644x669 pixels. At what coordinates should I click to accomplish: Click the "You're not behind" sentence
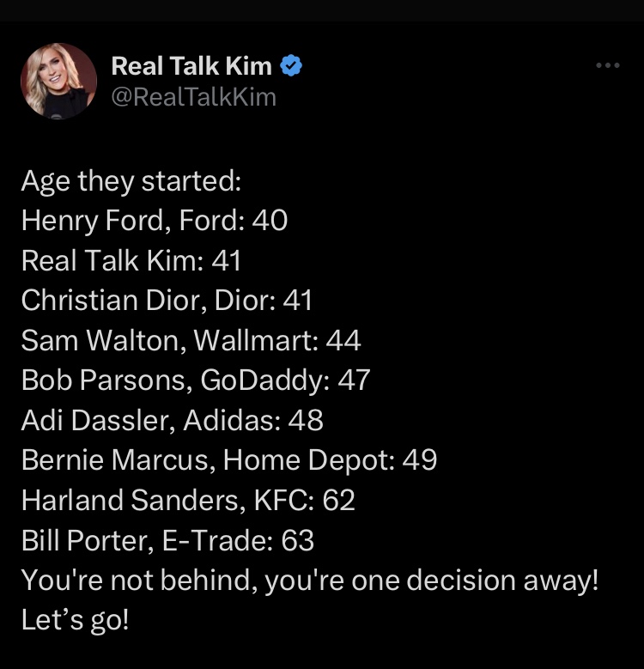click(x=309, y=580)
